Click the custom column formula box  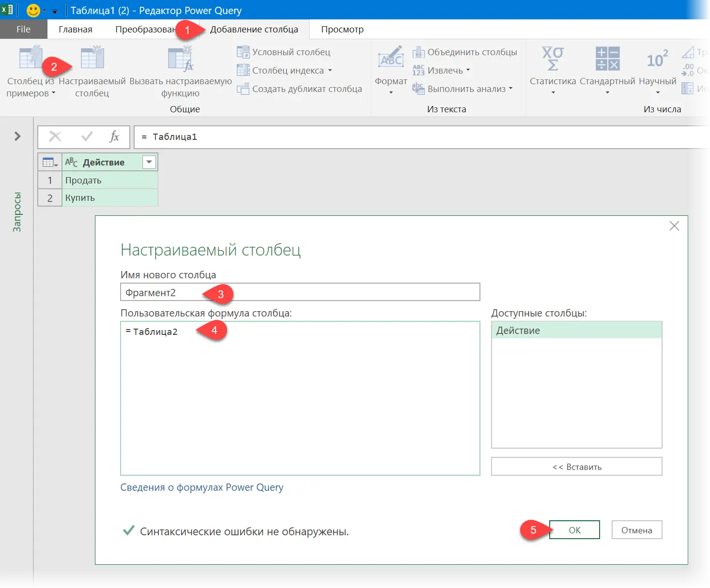coord(300,398)
